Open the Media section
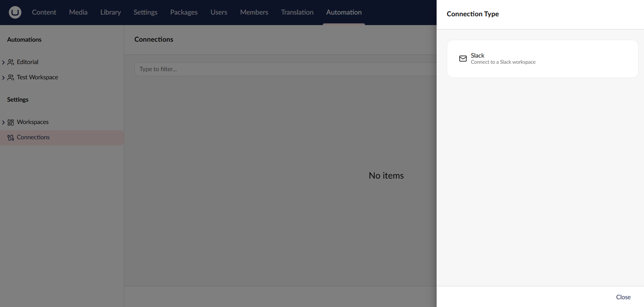This screenshot has height=307, width=644. pos(78,12)
